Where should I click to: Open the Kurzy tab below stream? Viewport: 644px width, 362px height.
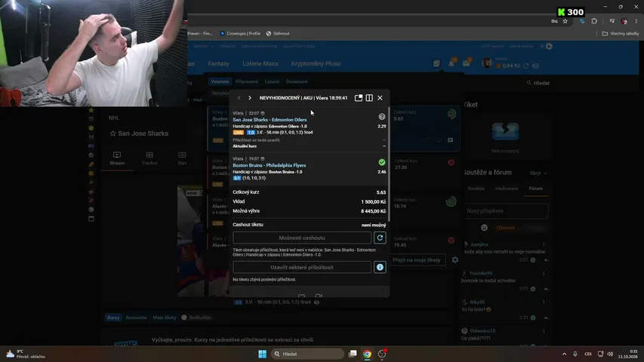(113, 318)
